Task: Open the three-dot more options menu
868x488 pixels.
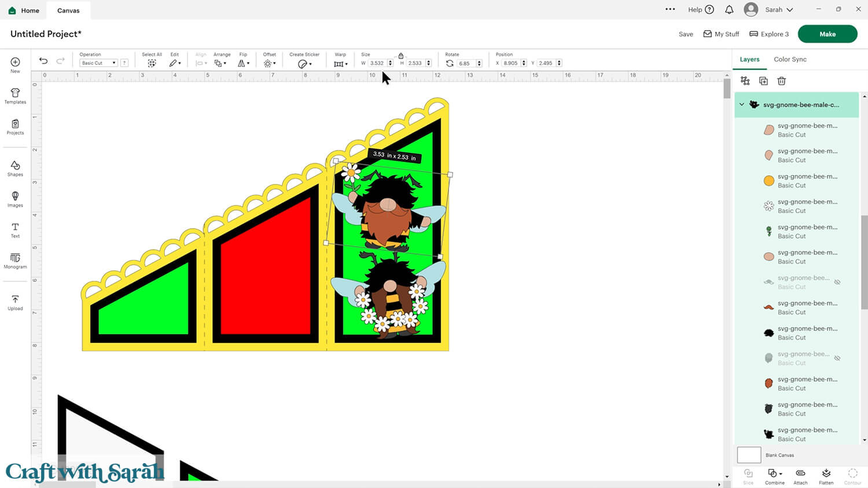Action: pyautogui.click(x=670, y=9)
